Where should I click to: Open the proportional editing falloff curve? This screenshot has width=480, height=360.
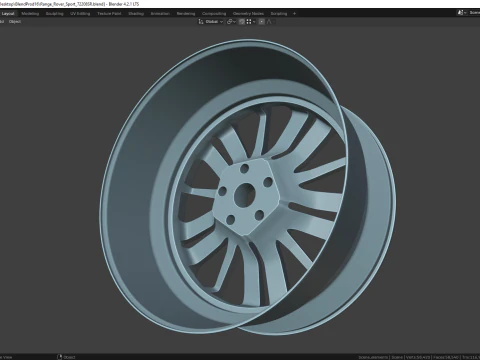tap(271, 22)
